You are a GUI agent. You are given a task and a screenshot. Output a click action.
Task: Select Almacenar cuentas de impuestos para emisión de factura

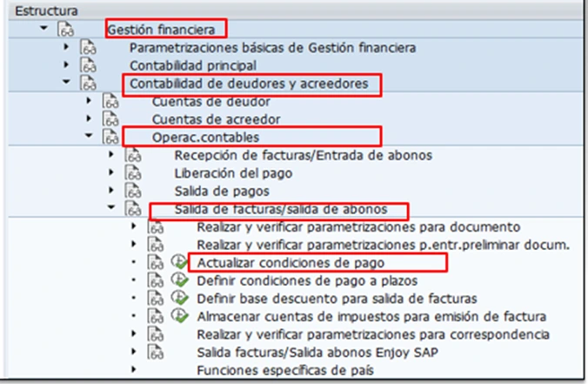tap(371, 317)
